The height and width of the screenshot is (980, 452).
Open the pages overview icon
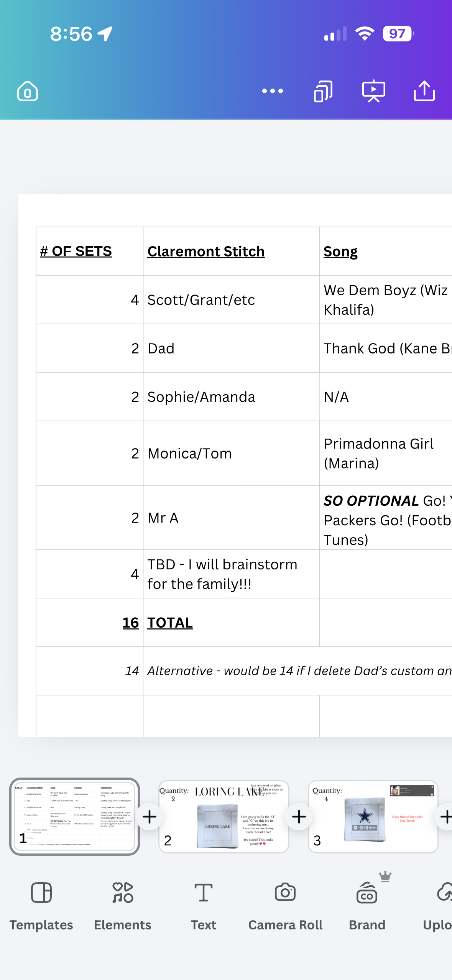coord(323,91)
